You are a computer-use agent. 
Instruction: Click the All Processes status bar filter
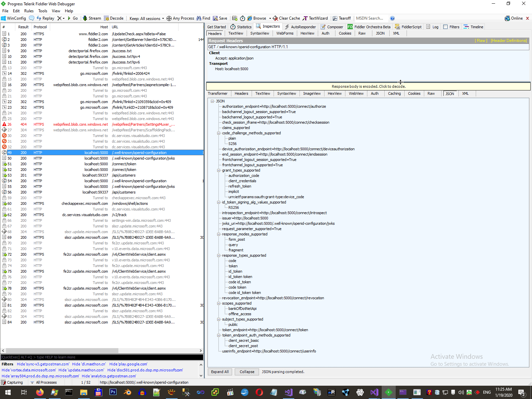pyautogui.click(x=43, y=382)
